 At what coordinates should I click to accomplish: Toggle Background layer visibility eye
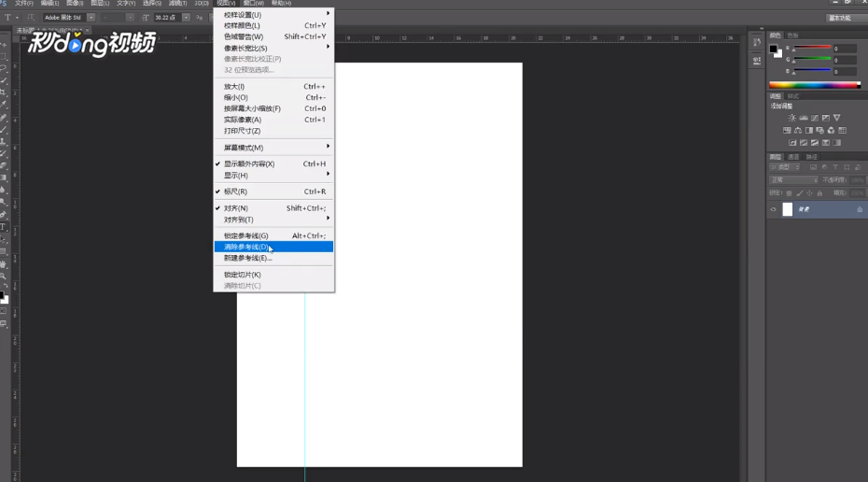pos(773,209)
